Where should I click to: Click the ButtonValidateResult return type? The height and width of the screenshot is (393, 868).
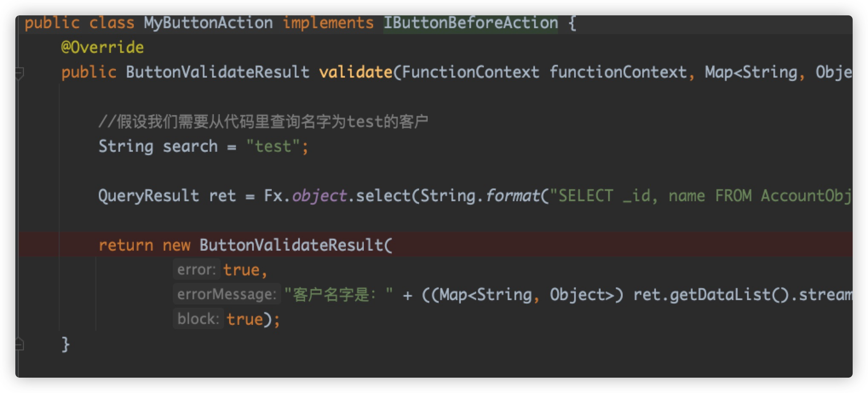pos(217,72)
